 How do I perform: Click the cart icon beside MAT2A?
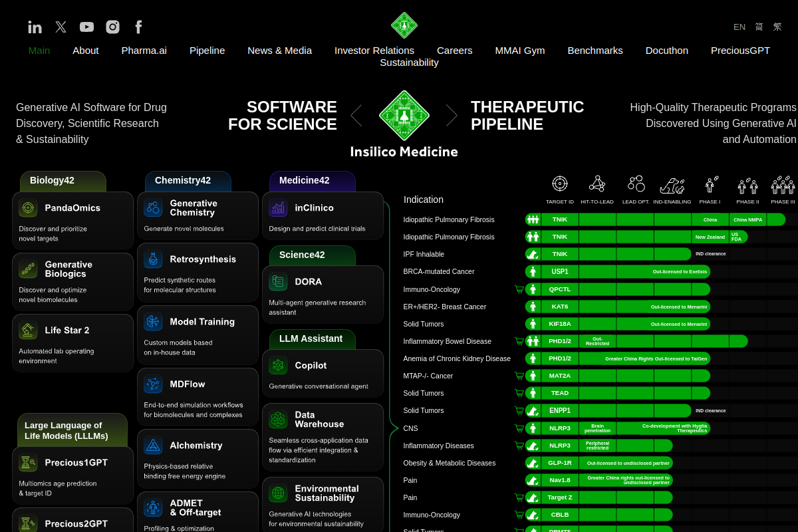tap(519, 376)
